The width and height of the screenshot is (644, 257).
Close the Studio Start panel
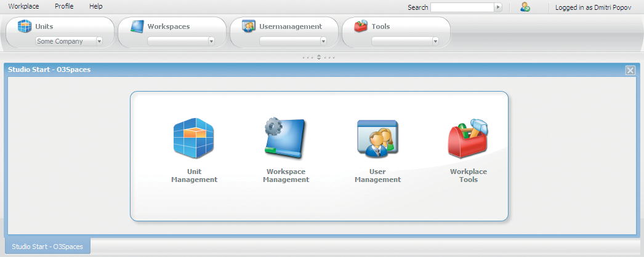[630, 70]
